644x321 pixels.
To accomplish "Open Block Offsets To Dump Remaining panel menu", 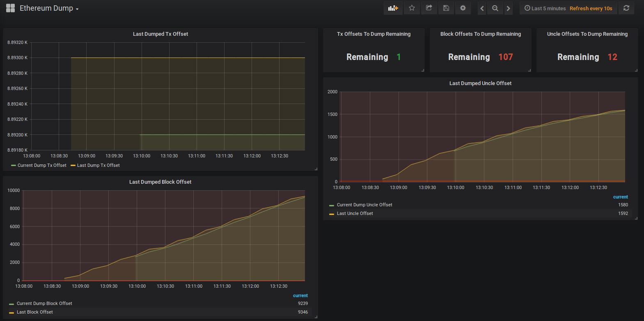I will [x=481, y=34].
